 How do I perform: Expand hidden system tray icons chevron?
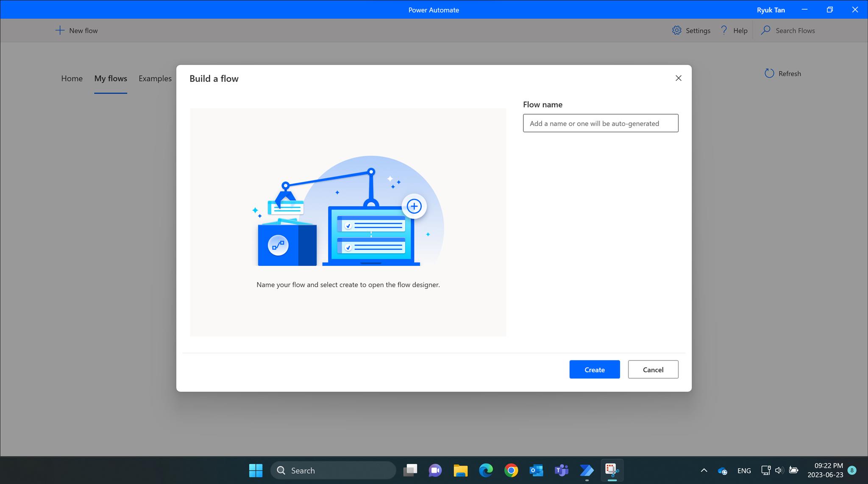[704, 470]
